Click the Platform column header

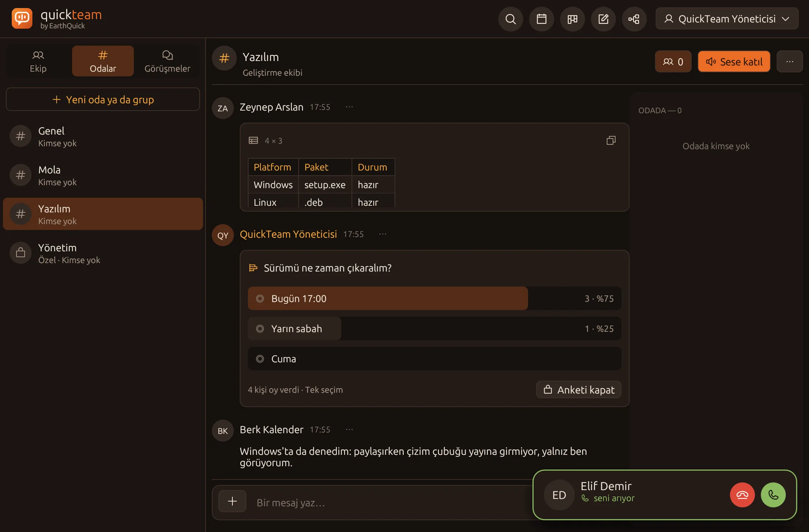[273, 167]
